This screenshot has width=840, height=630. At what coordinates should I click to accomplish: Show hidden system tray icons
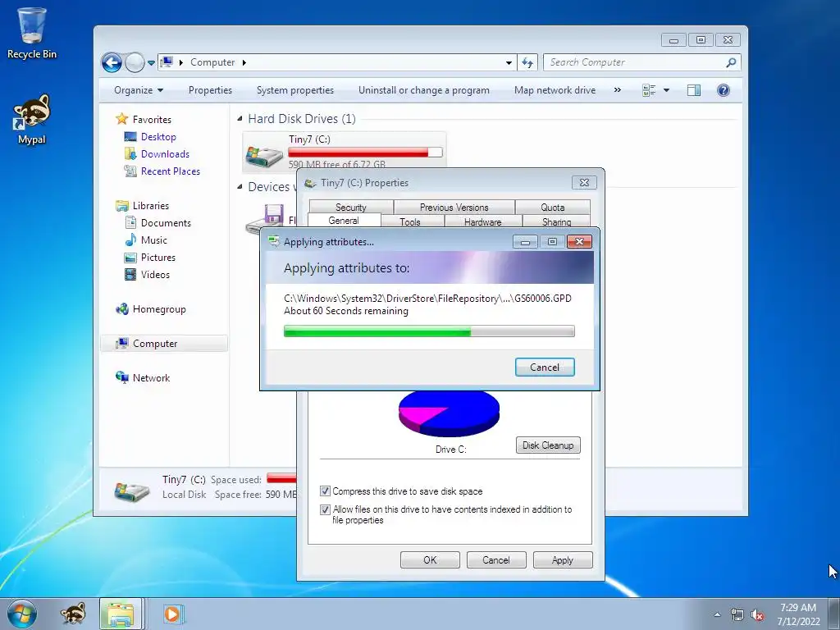pyautogui.click(x=717, y=614)
